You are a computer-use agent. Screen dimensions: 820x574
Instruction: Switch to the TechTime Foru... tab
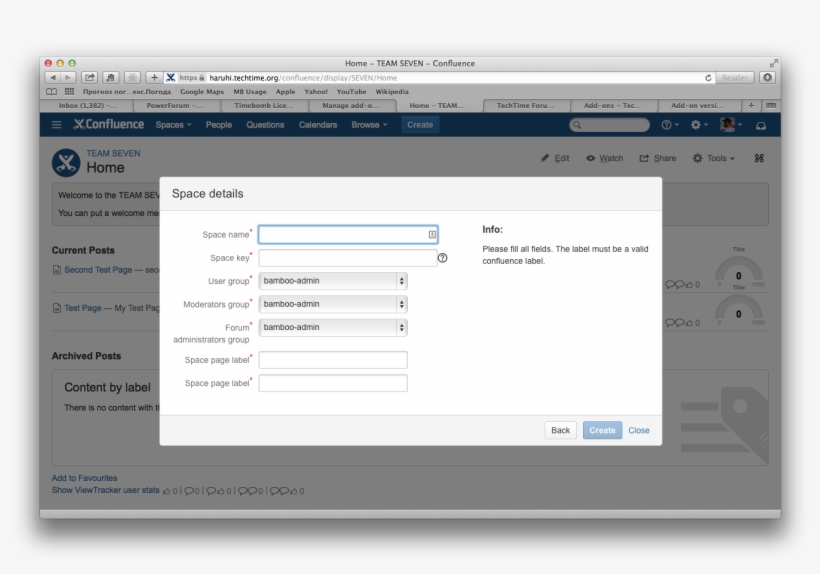click(525, 106)
